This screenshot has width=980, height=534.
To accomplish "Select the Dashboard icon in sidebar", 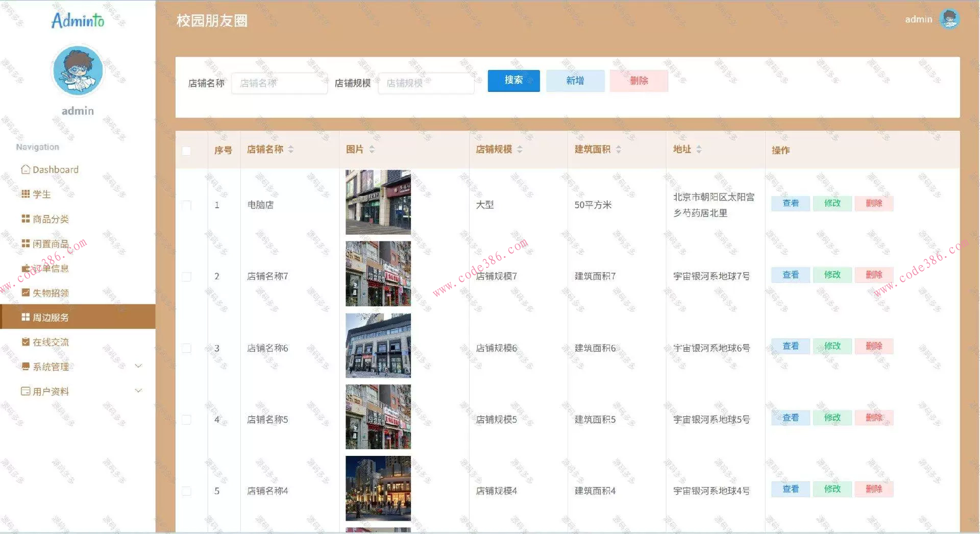I will click(x=25, y=169).
